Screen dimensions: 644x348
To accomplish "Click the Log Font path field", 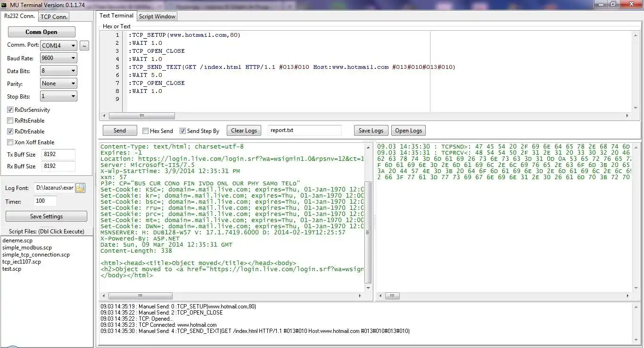I will tap(55, 188).
